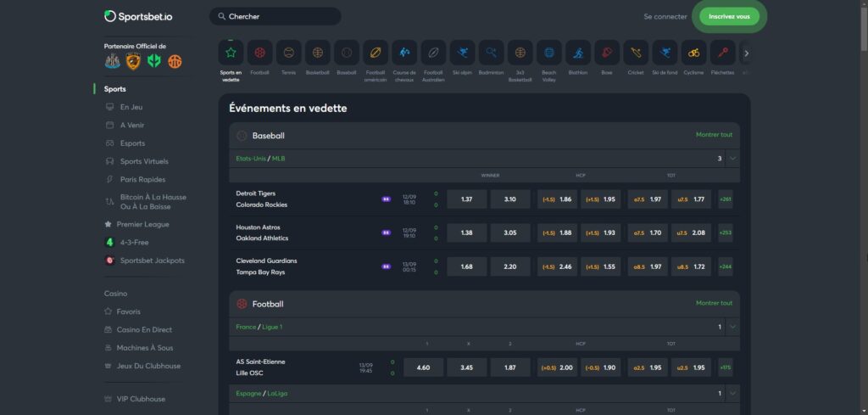The width and height of the screenshot is (868, 415).
Task: Select the Cricket sport icon
Action: [x=635, y=53]
